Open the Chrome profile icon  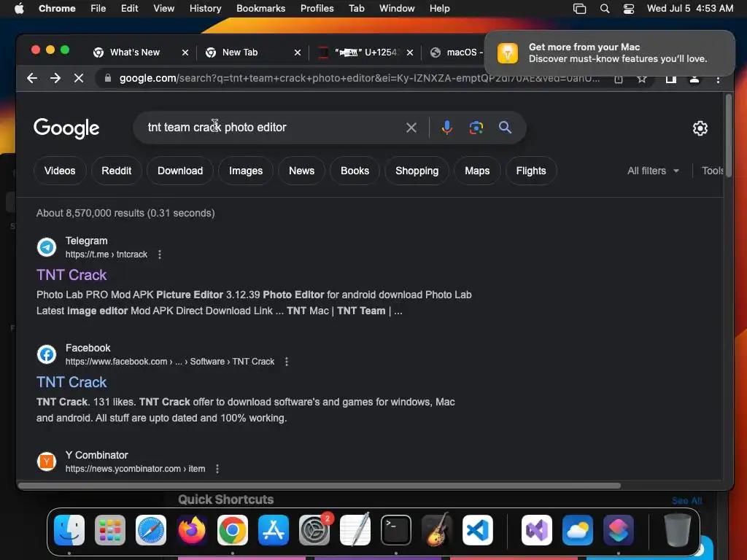694,79
